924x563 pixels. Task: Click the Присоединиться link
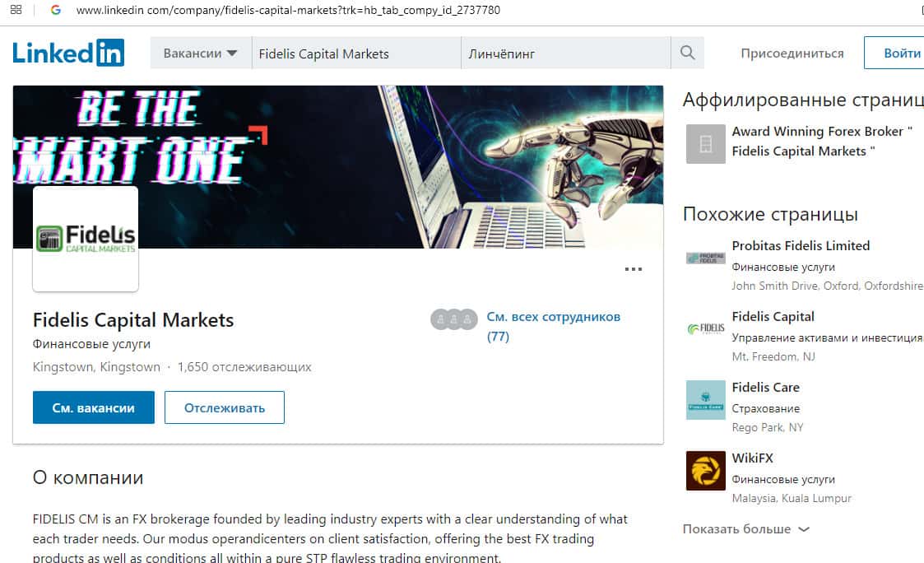[792, 53]
